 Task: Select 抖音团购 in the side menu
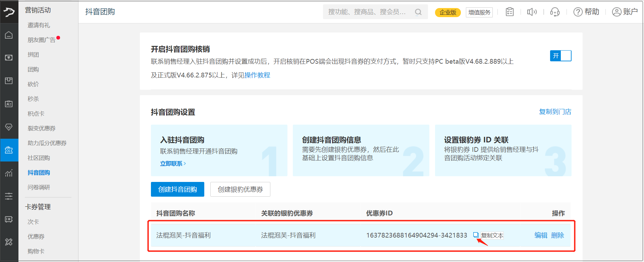point(39,173)
